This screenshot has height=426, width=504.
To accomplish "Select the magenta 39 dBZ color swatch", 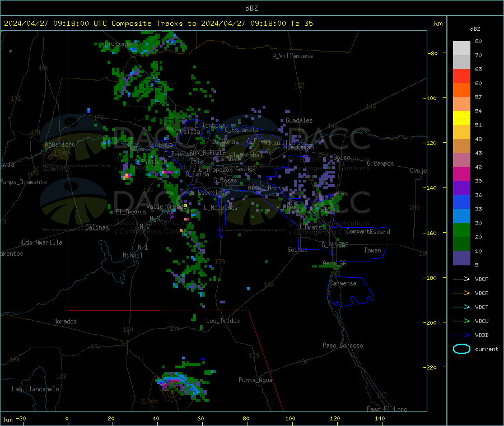I will (461, 174).
